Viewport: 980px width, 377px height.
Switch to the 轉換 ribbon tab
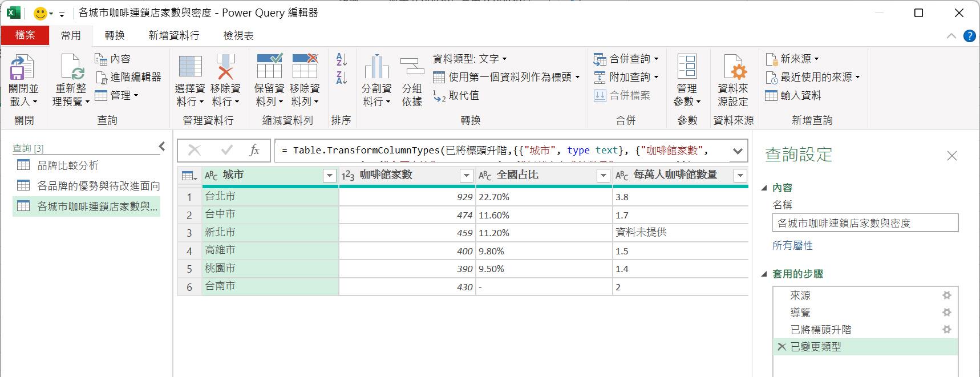[x=115, y=35]
